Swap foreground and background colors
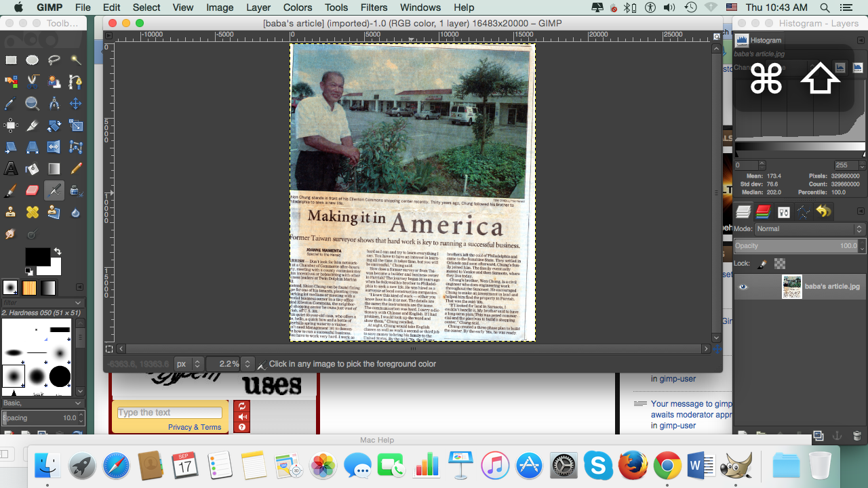 tap(58, 251)
